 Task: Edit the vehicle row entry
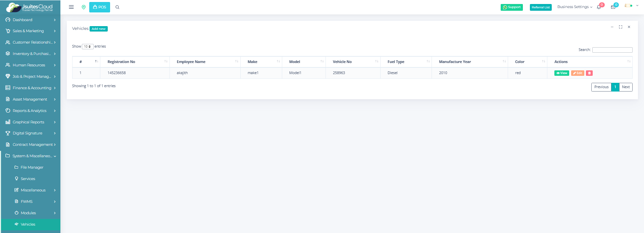578,73
